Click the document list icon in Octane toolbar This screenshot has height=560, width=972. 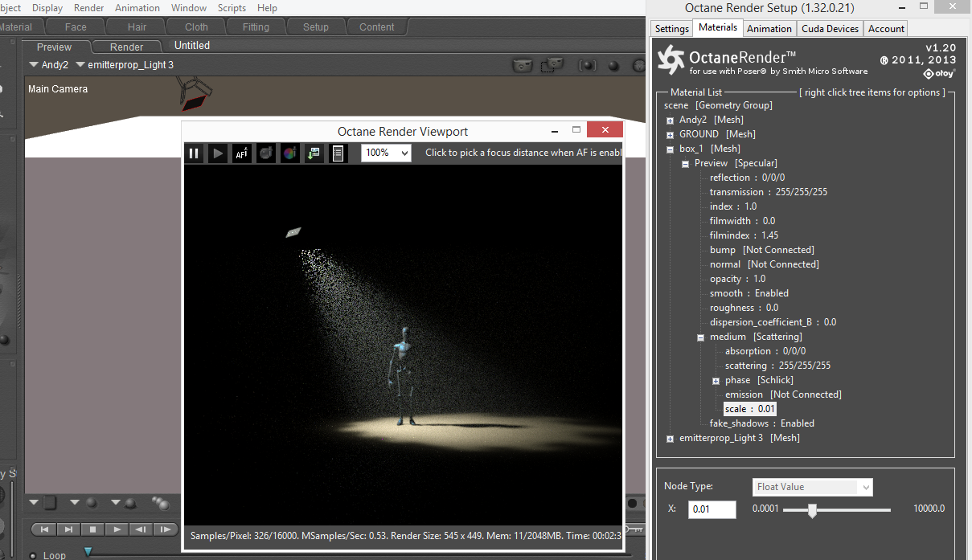pos(338,153)
